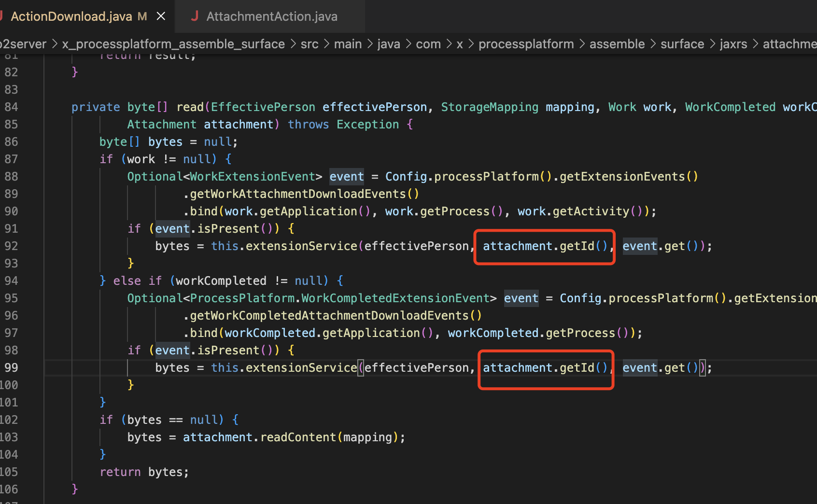Click highlighted 'event' variable on line 88

click(347, 177)
